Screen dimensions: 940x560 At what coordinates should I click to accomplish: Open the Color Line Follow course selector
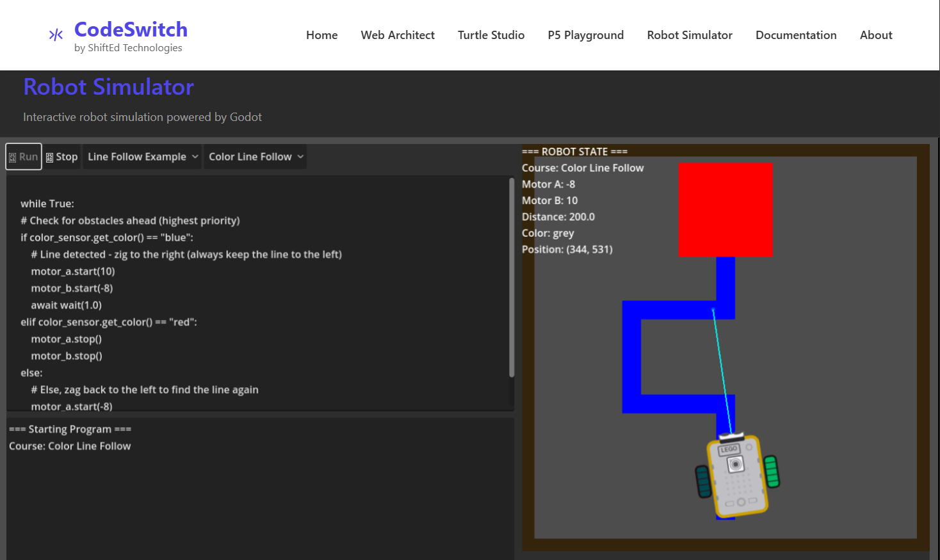tap(255, 156)
